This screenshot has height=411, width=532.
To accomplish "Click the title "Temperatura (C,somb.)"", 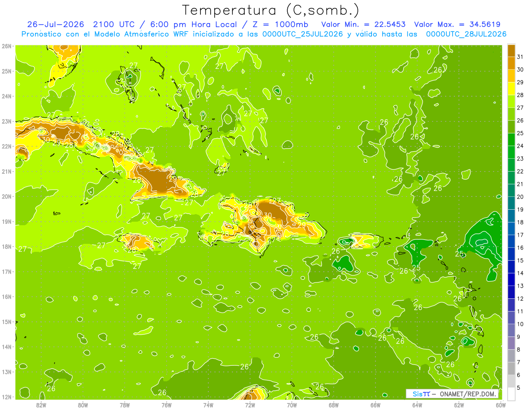I will [x=271, y=11].
